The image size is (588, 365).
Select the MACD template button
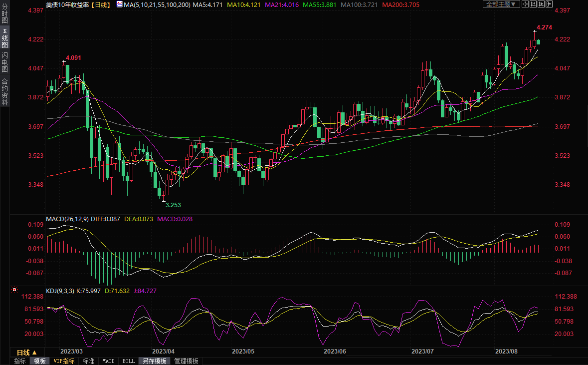pos(108,361)
